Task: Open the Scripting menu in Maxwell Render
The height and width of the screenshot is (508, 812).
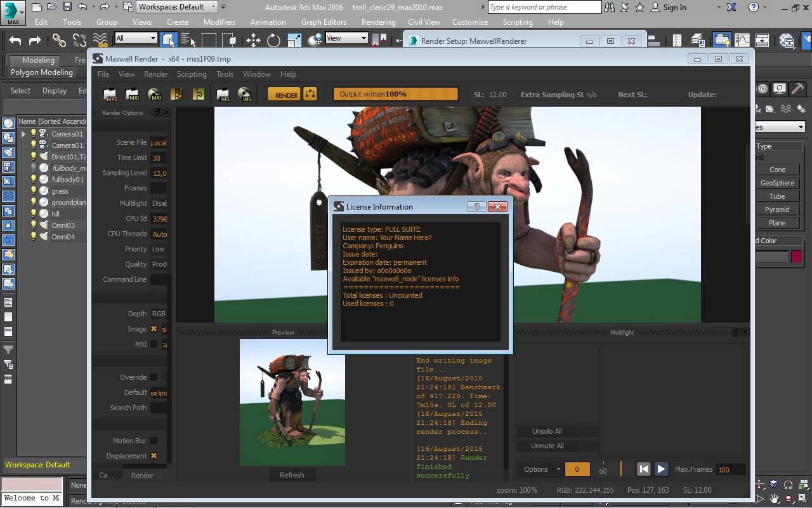Action: (192, 74)
